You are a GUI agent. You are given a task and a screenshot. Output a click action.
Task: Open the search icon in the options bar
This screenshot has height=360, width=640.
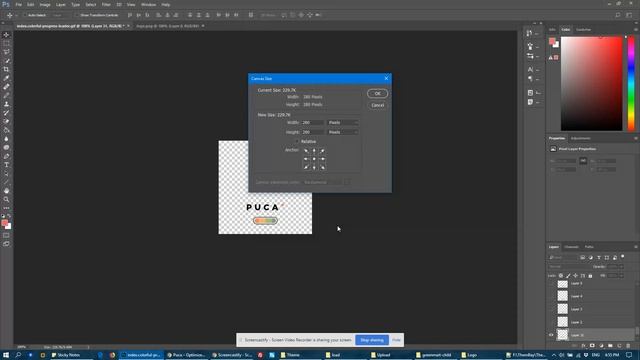pyautogui.click(x=618, y=15)
